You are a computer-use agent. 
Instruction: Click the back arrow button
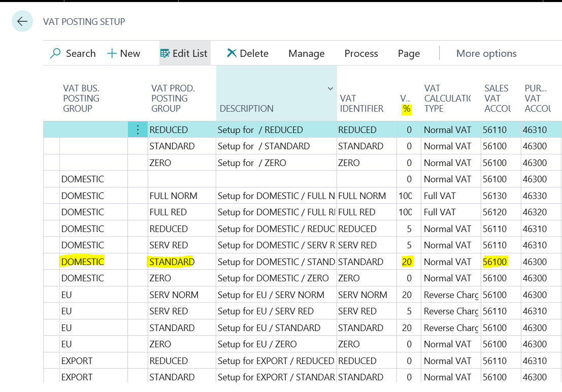[x=22, y=21]
